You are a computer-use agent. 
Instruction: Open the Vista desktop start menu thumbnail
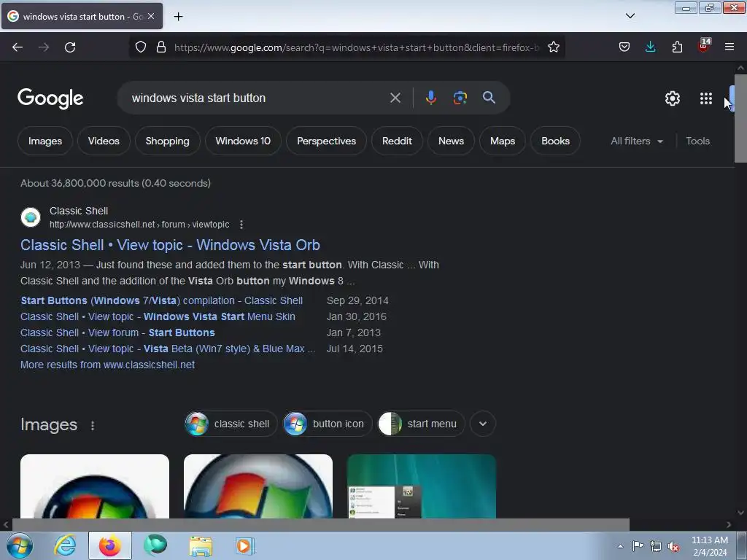click(x=422, y=486)
